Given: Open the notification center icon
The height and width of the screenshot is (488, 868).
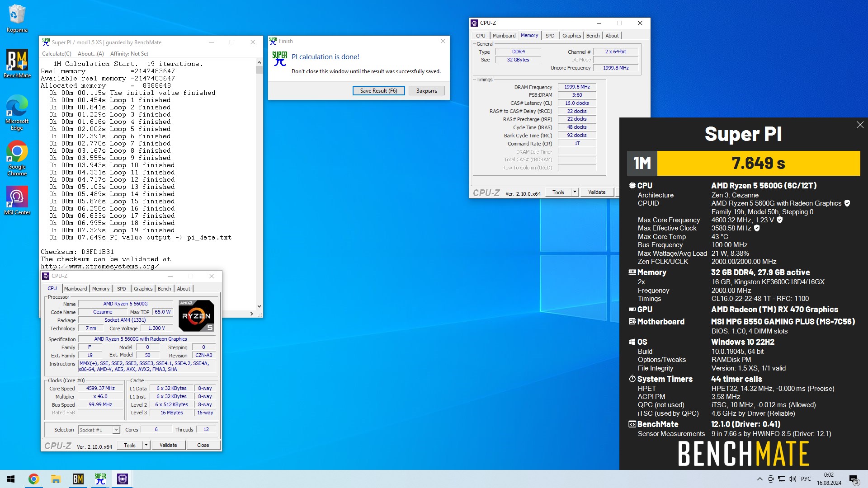Looking at the screenshot, I should tap(854, 479).
